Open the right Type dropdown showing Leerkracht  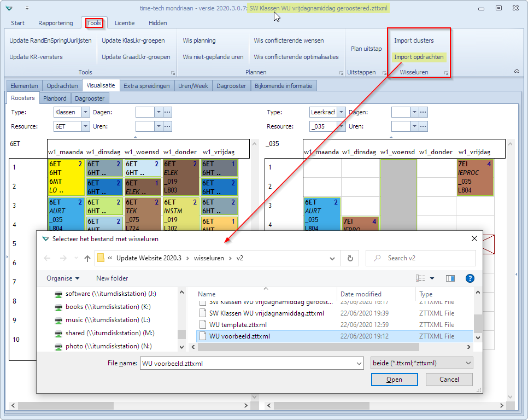(341, 112)
